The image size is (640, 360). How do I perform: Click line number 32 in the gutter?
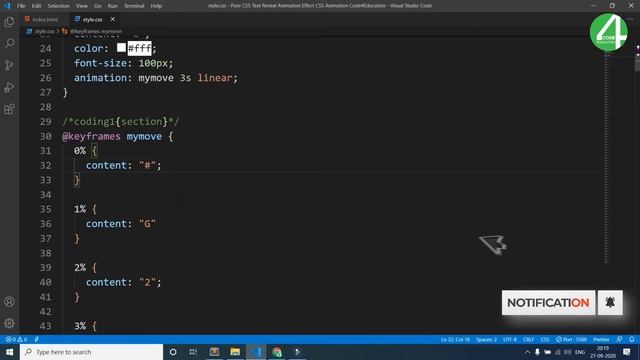click(x=46, y=166)
